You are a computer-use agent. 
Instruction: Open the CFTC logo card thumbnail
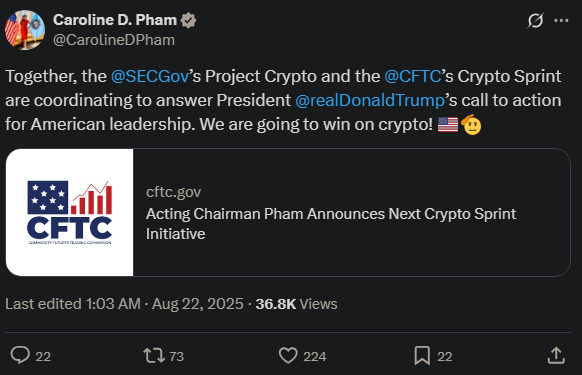[x=69, y=212]
